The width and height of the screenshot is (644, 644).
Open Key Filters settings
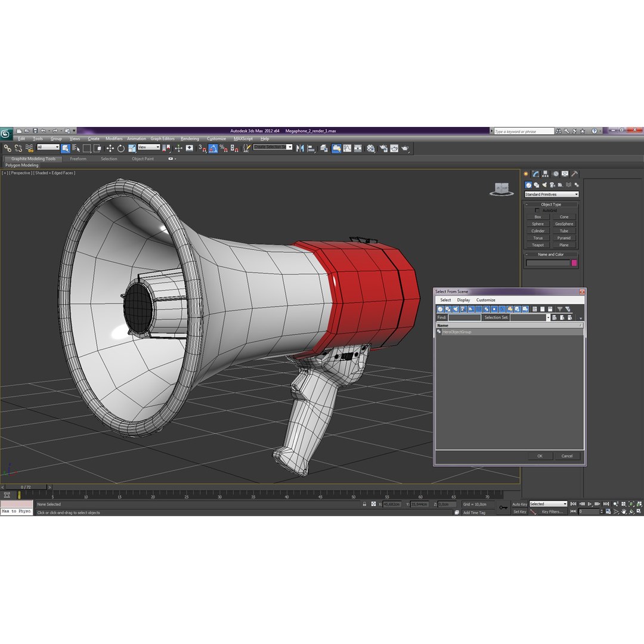pyautogui.click(x=552, y=512)
